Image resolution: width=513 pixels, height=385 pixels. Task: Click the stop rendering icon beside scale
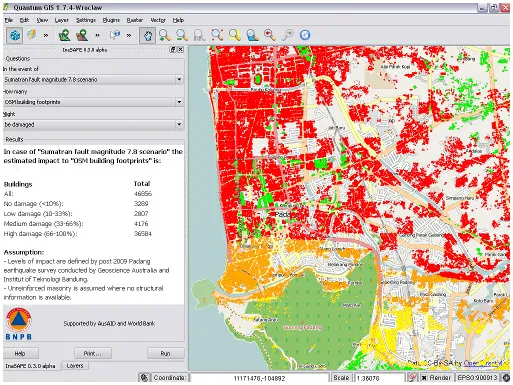[x=412, y=378]
